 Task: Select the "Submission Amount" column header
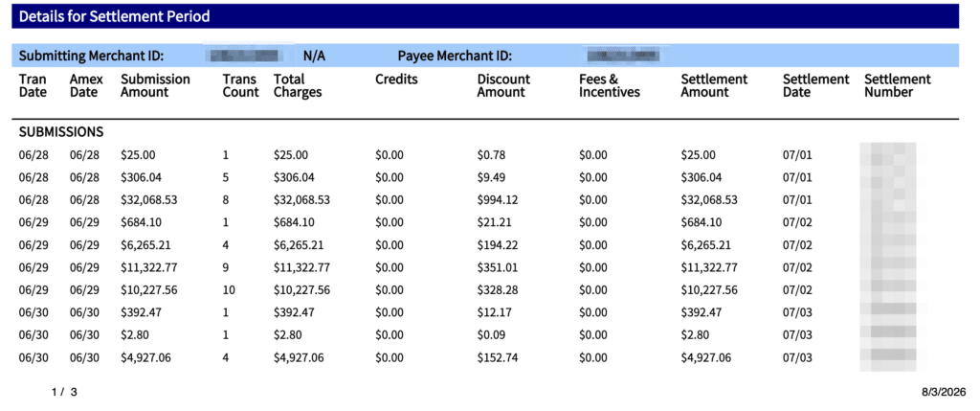(155, 85)
